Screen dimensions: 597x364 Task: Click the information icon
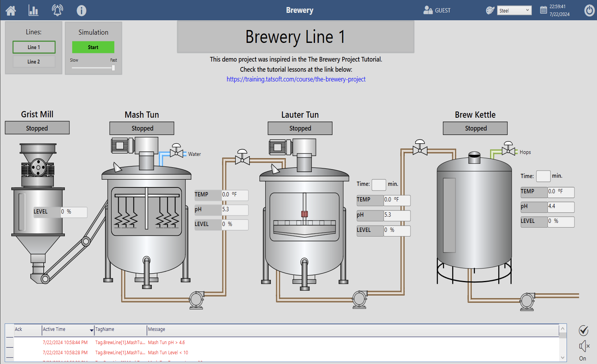pyautogui.click(x=81, y=11)
